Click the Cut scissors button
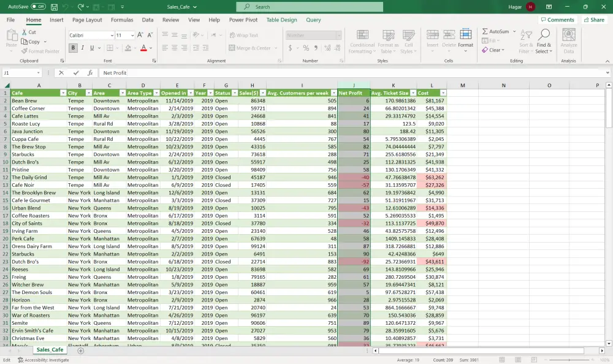The width and height of the screenshot is (613, 364). tap(29, 32)
